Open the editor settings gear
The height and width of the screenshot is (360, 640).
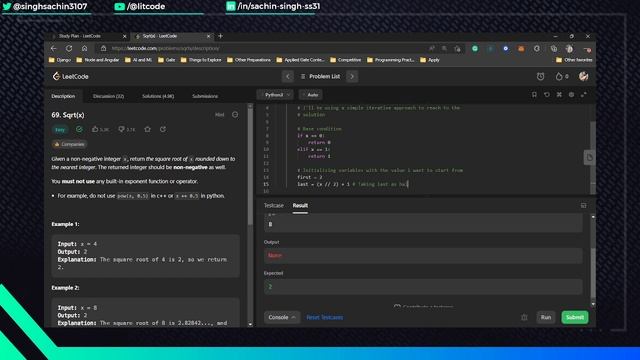click(x=571, y=95)
